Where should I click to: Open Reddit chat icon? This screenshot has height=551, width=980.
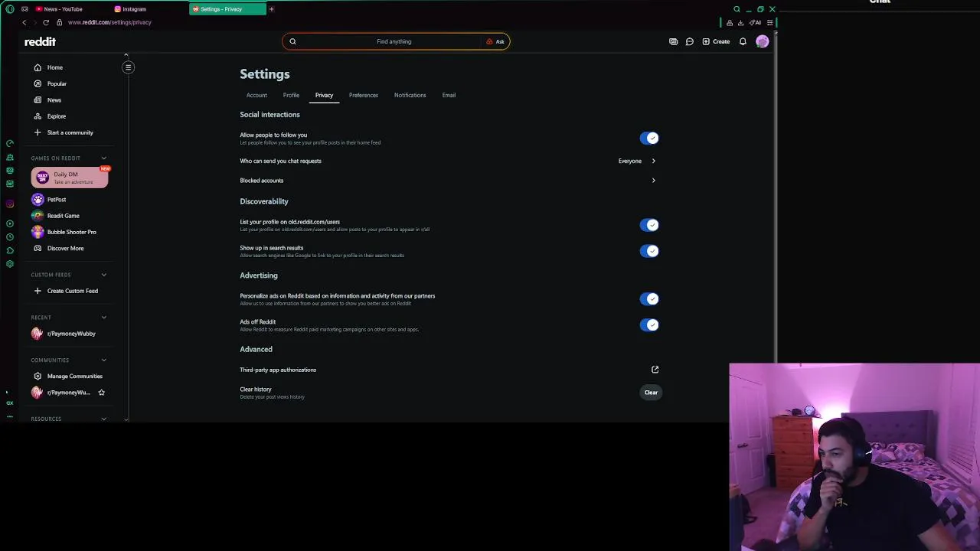click(689, 41)
